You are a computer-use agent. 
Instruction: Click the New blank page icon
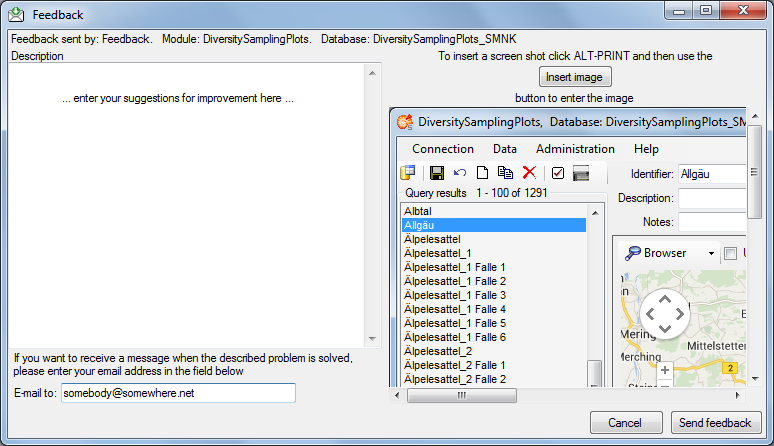pyautogui.click(x=482, y=173)
